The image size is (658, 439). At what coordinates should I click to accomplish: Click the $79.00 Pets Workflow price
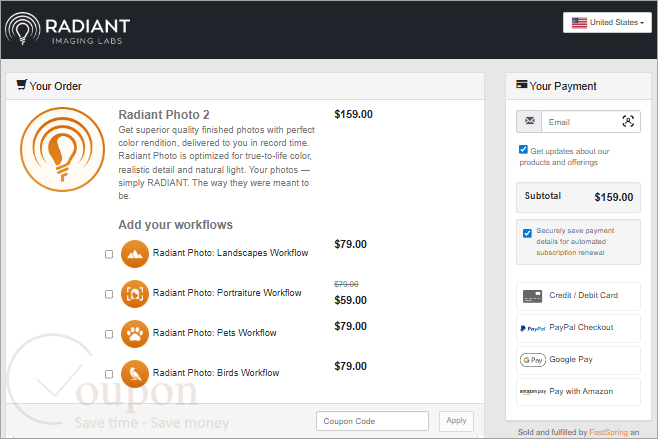(350, 326)
